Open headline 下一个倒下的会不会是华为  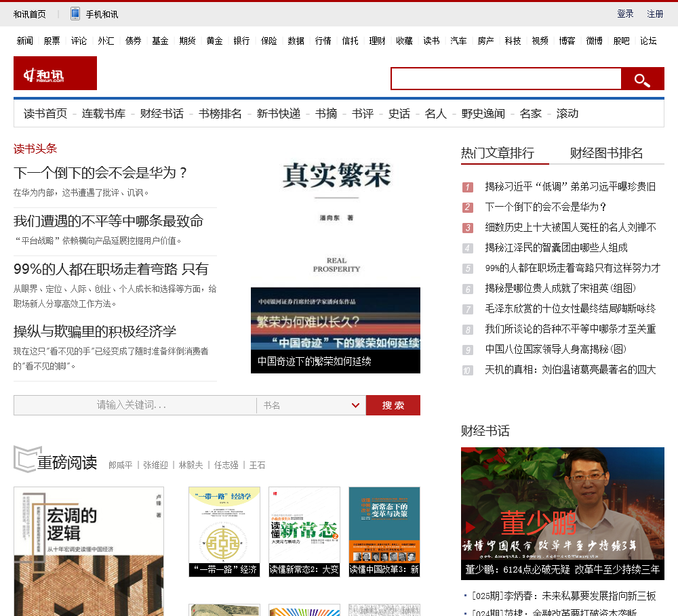point(100,173)
